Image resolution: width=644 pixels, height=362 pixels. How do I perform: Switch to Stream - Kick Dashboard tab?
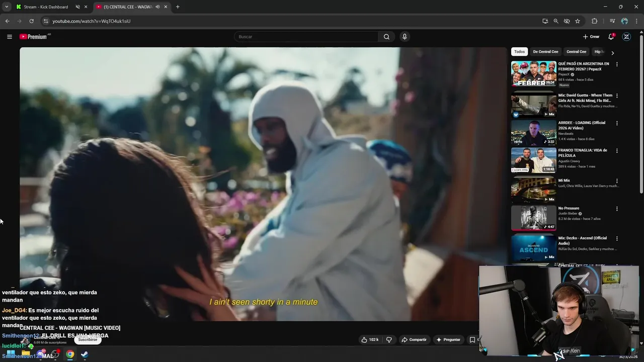tap(46, 7)
